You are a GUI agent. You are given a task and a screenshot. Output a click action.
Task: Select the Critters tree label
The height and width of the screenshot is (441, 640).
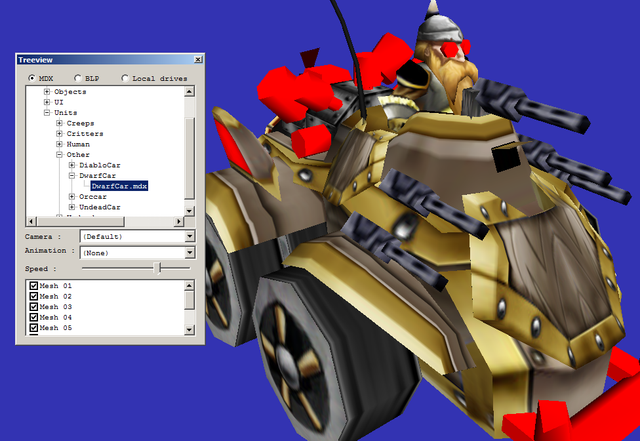click(85, 134)
